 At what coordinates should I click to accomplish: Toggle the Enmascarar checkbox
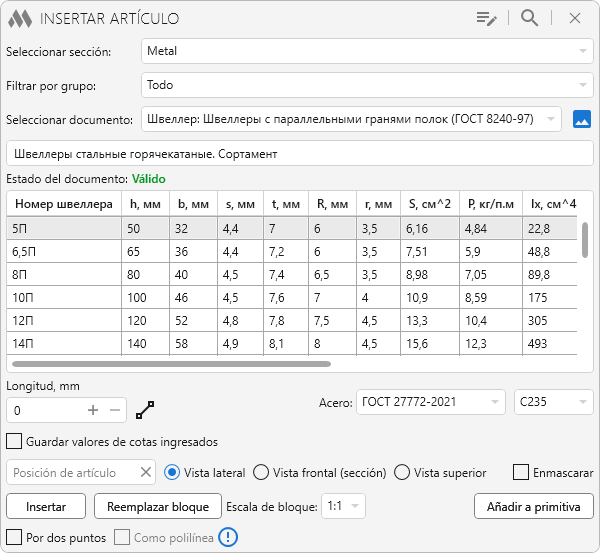(x=520, y=472)
